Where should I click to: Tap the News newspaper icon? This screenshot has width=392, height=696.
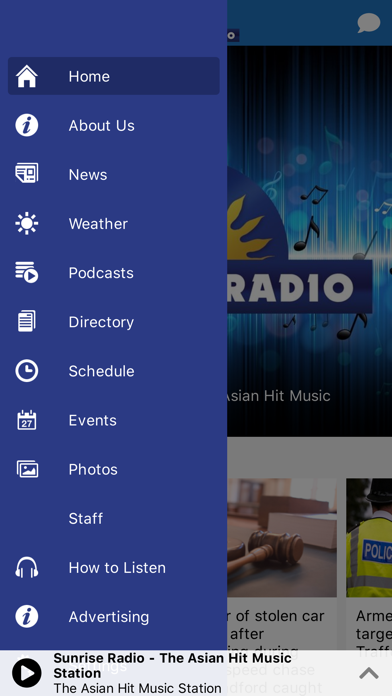27,173
